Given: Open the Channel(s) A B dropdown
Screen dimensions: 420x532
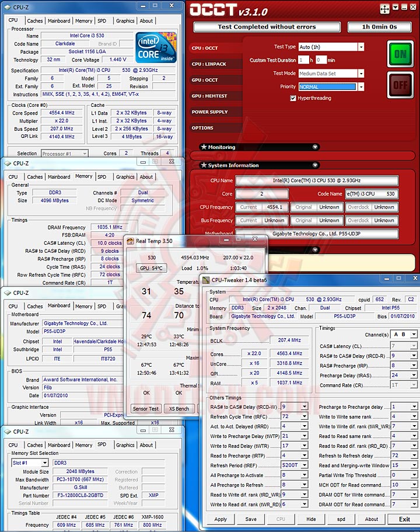Looking at the screenshot, I should click(414, 335).
